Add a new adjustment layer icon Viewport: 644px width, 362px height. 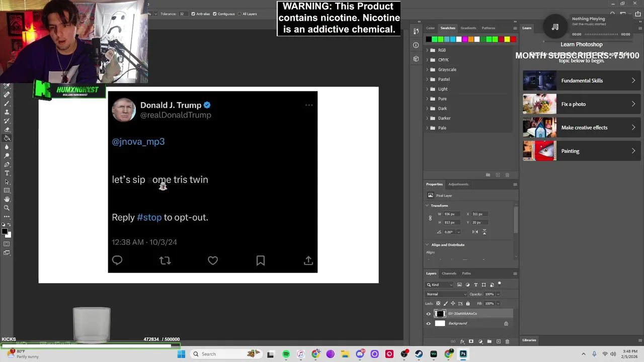pos(480,342)
